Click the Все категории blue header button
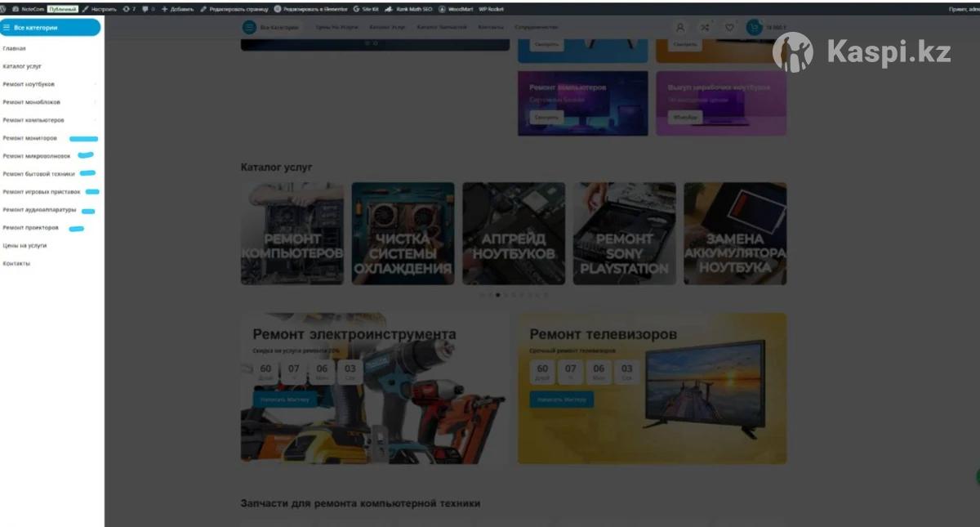This screenshot has height=527, width=980. click(x=51, y=27)
